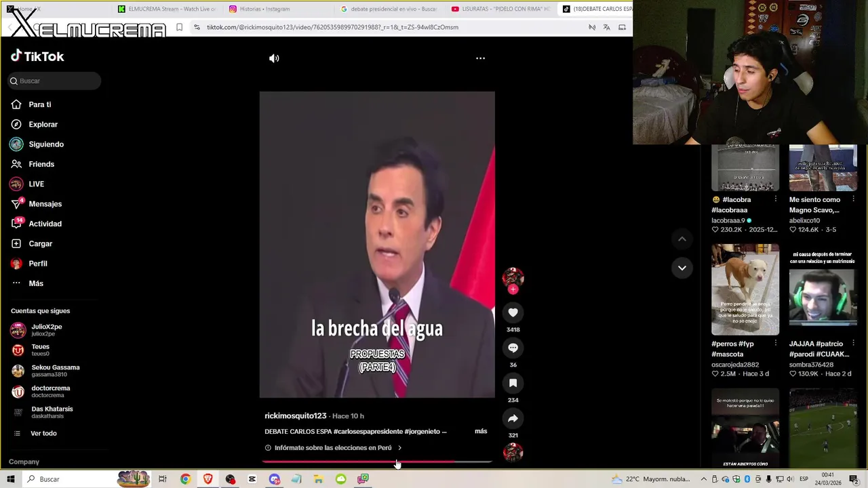Open #perros #fyp dog video thumbnail
The image size is (868, 488).
(745, 289)
